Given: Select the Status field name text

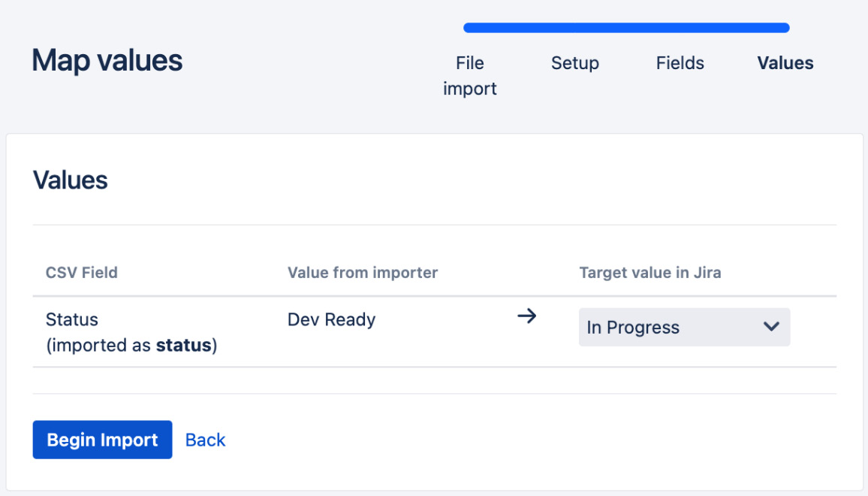Looking at the screenshot, I should pos(72,319).
